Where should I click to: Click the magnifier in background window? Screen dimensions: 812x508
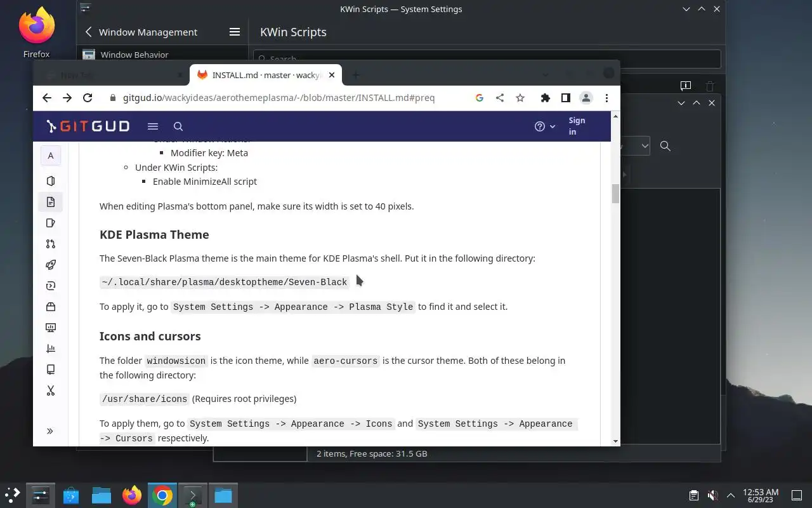click(665, 146)
